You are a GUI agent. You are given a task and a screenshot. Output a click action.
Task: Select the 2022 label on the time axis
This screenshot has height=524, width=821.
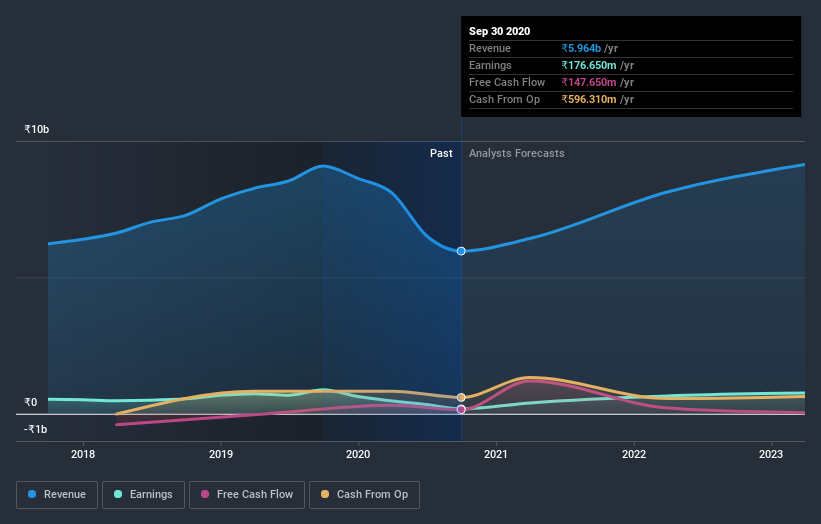(x=634, y=454)
